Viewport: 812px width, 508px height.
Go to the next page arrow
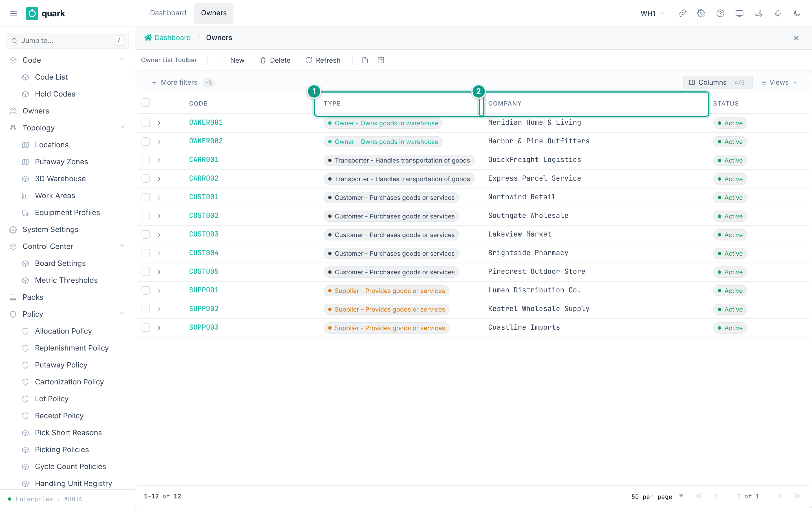pyautogui.click(x=779, y=496)
